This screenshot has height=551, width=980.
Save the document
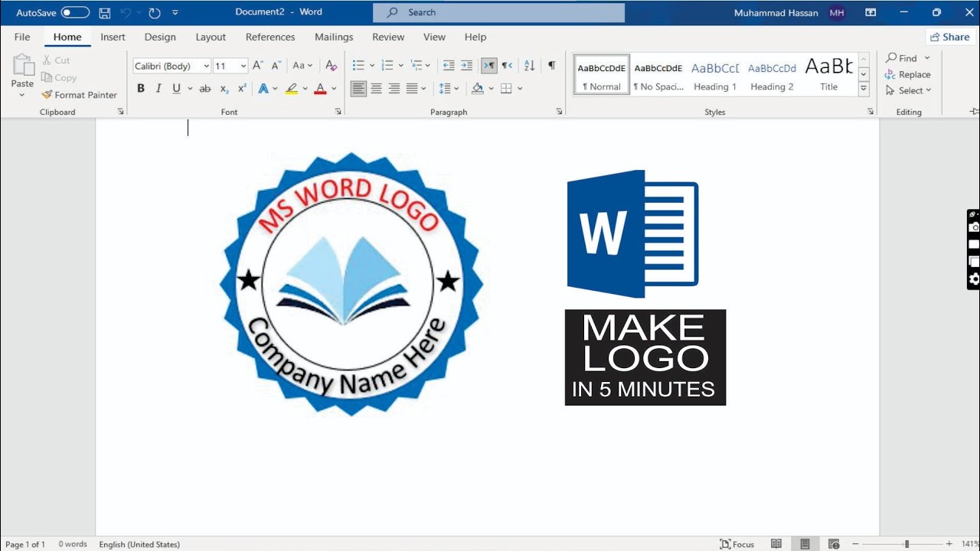pyautogui.click(x=105, y=13)
